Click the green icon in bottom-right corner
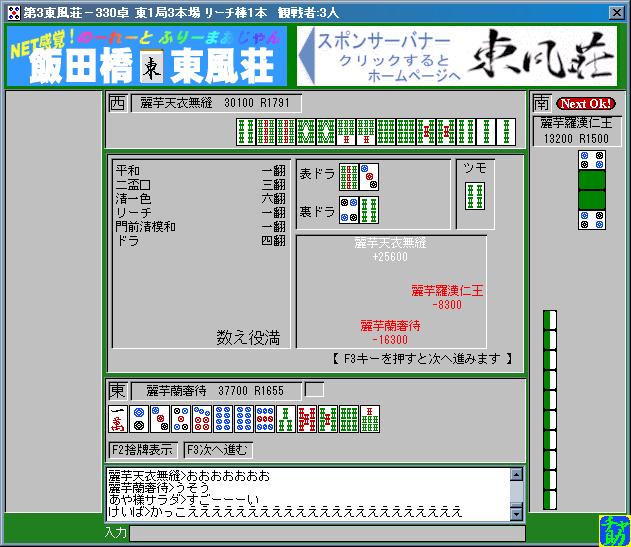Screen dimensions: 631x547 611,530
